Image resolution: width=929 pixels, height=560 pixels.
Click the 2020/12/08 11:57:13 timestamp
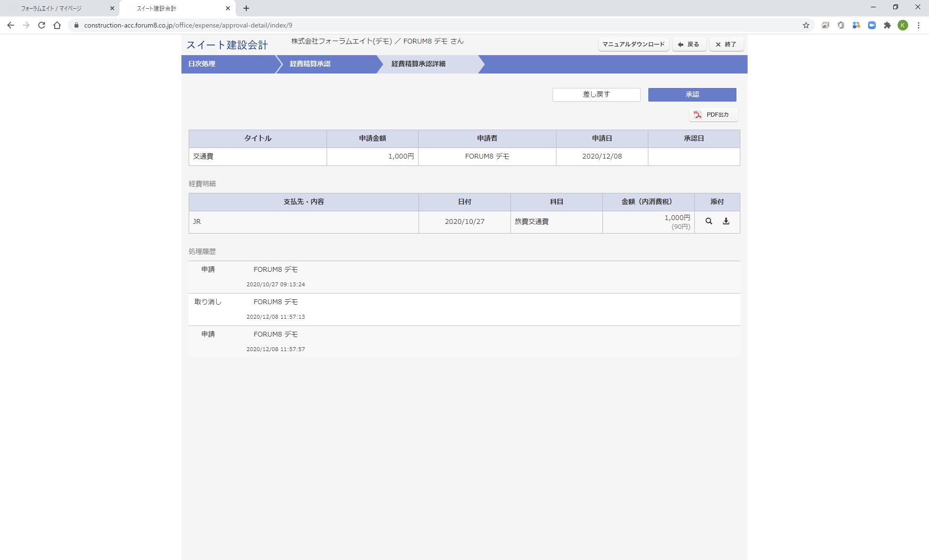[276, 317]
